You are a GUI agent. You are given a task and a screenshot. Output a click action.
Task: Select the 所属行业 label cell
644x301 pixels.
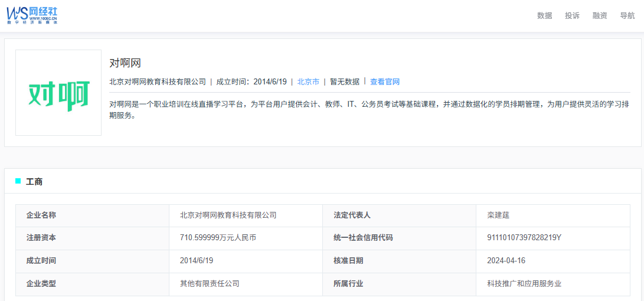tap(399, 284)
